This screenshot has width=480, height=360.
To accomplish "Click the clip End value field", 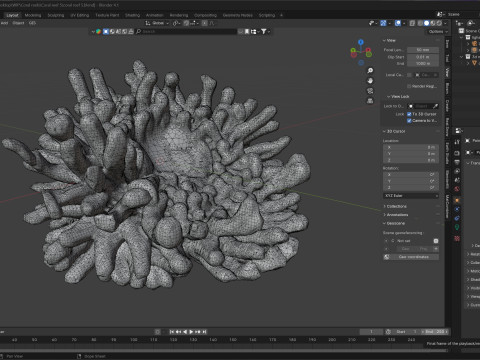I will 423,63.
